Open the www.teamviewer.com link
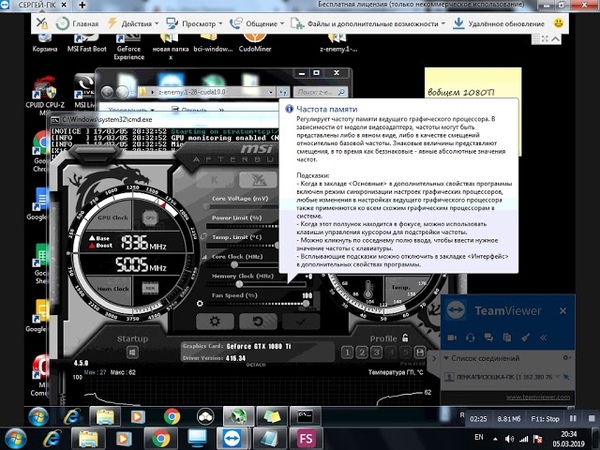 538,397
